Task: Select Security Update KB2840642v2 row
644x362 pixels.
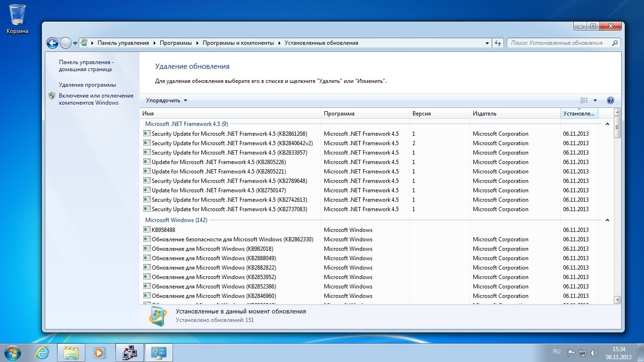Action: (369, 143)
